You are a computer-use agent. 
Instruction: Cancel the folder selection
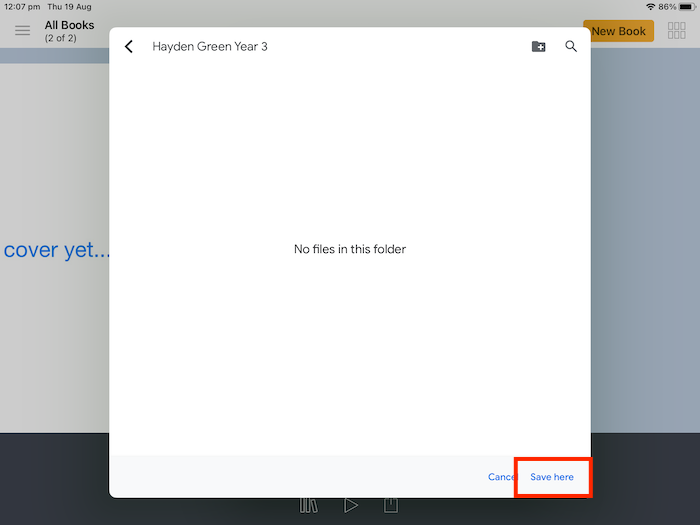(x=500, y=477)
